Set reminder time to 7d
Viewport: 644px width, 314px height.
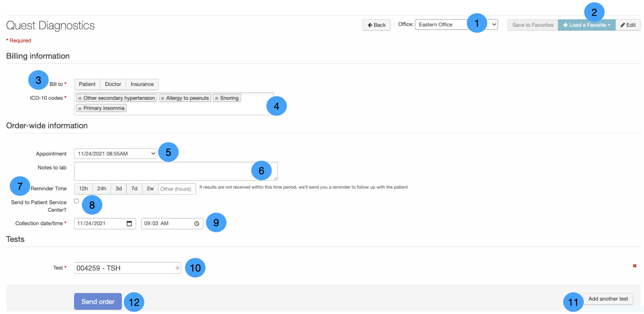tap(134, 189)
